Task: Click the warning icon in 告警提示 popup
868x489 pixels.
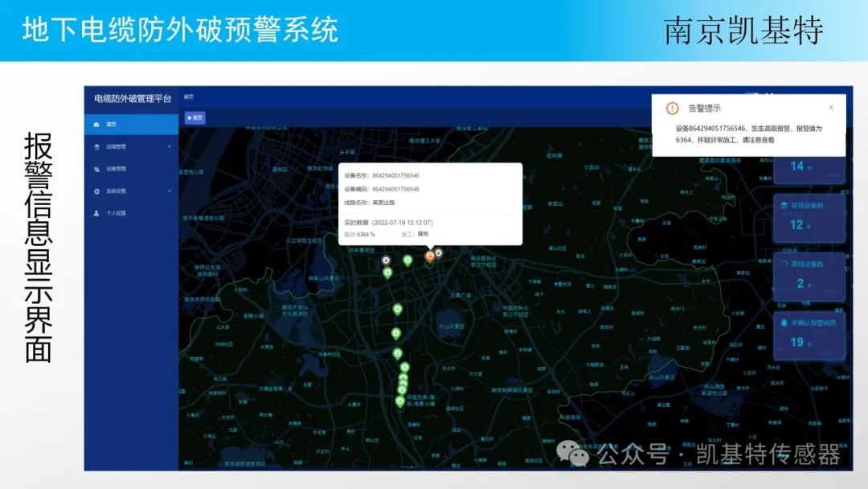Action: [672, 108]
